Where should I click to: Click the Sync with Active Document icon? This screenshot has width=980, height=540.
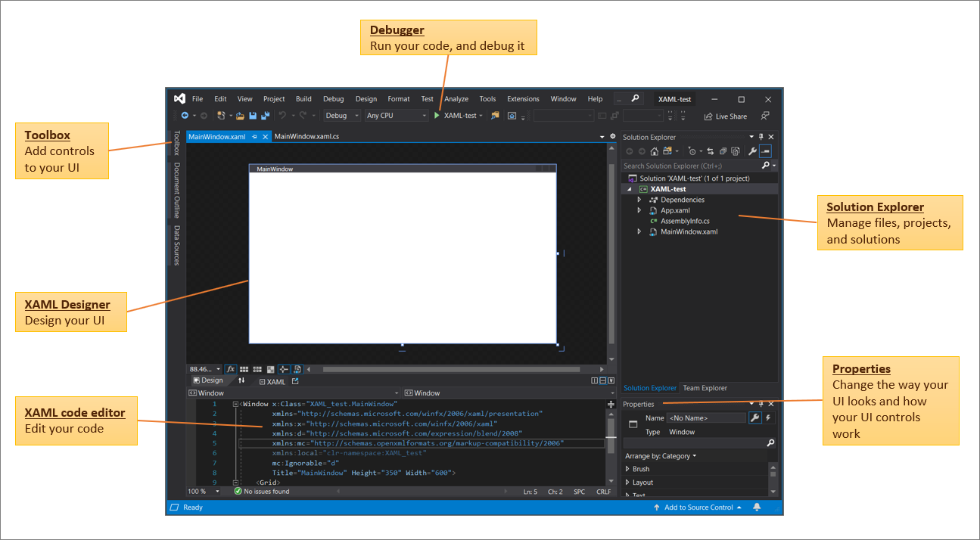click(711, 151)
